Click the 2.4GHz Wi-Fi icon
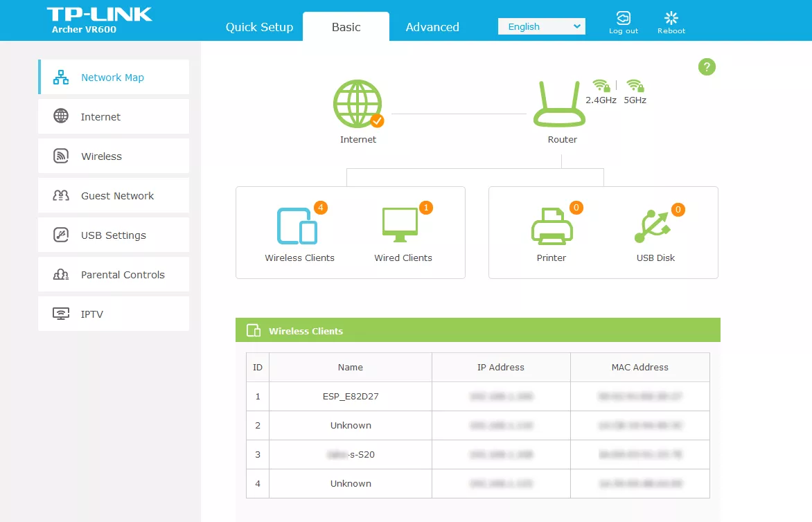The image size is (812, 522). pos(601,85)
